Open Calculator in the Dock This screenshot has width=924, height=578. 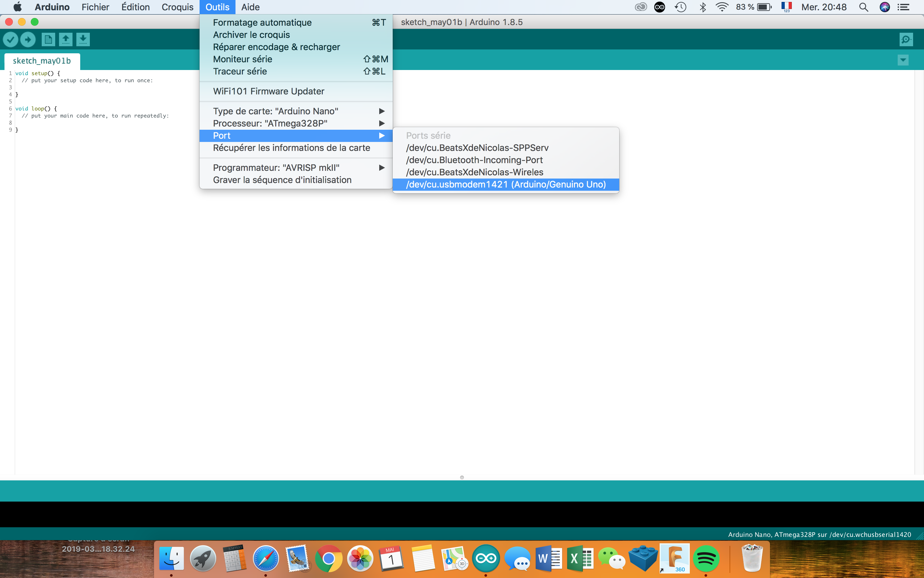pyautogui.click(x=234, y=558)
